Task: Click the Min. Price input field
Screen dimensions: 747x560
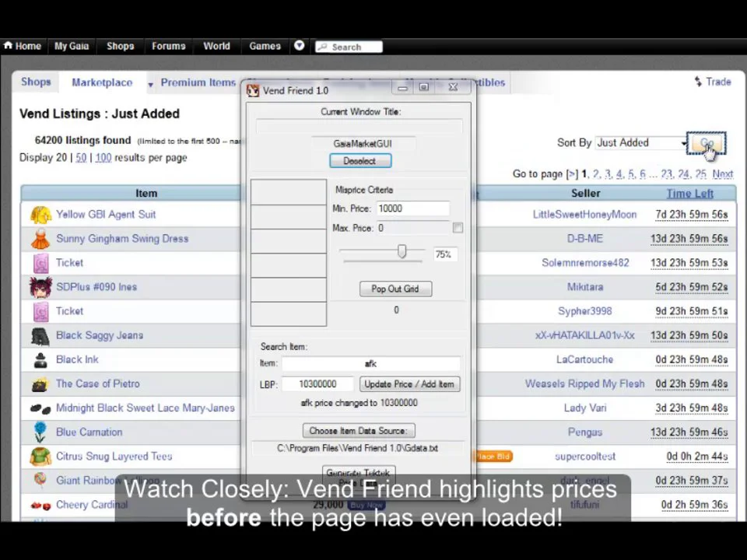Action: pos(413,208)
